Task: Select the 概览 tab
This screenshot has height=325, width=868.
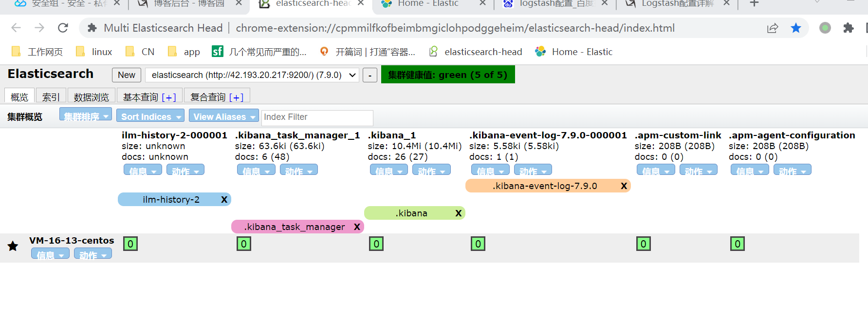Action: (x=19, y=96)
